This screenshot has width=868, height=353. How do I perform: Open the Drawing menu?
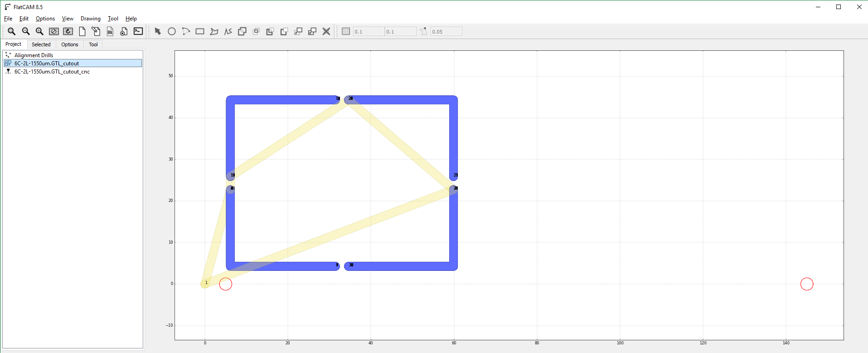tap(91, 19)
